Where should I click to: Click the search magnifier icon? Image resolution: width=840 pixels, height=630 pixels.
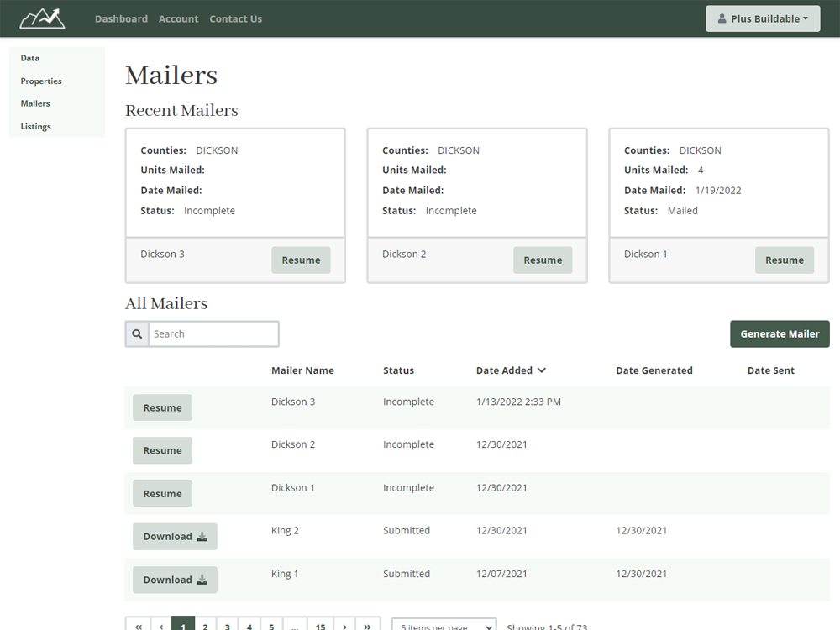point(137,333)
